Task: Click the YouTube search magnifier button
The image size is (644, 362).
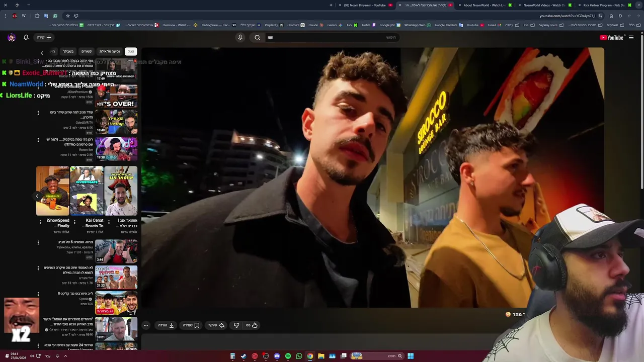Action: tap(257, 37)
